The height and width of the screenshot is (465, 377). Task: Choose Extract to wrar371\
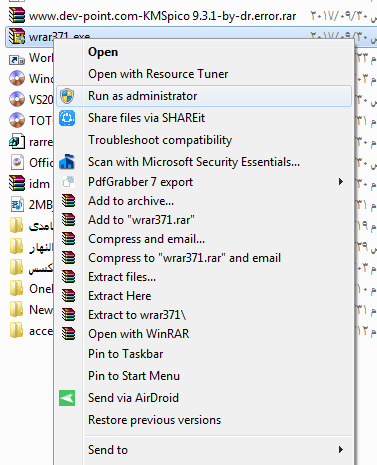(204, 315)
